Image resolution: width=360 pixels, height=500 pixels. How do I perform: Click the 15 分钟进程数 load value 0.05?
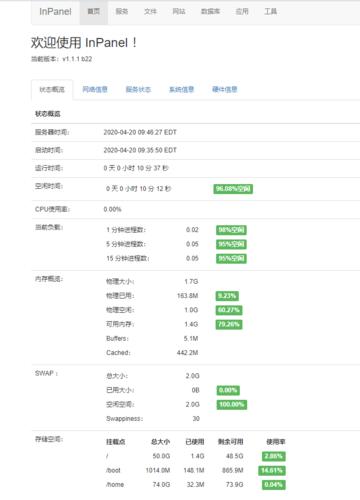coord(192,258)
